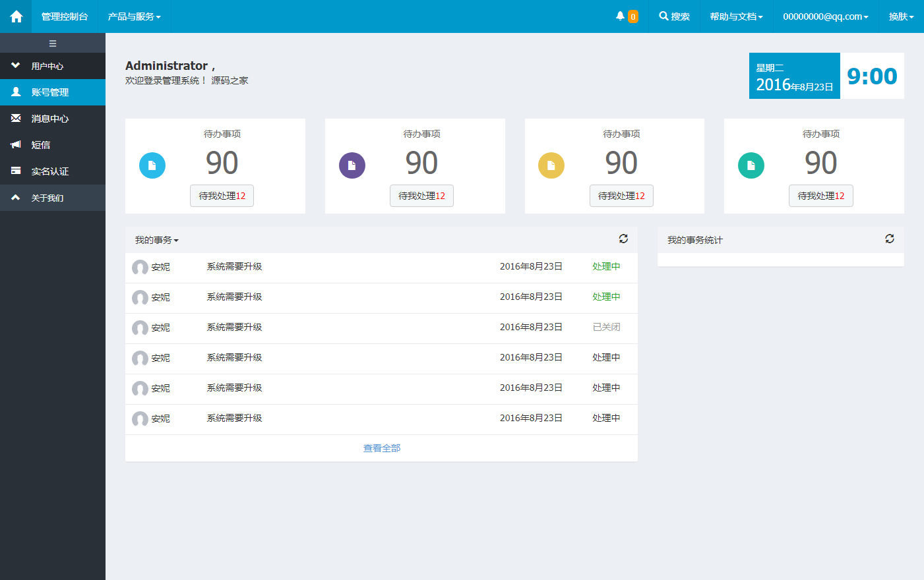Select 管理控制台 in the top navigation
This screenshot has width=924, height=580.
66,16
